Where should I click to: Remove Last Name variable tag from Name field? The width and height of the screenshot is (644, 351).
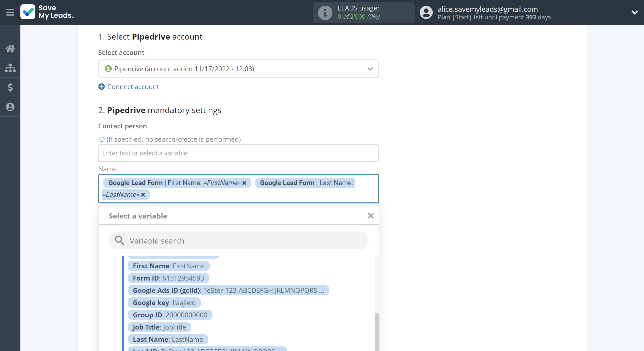tap(143, 195)
